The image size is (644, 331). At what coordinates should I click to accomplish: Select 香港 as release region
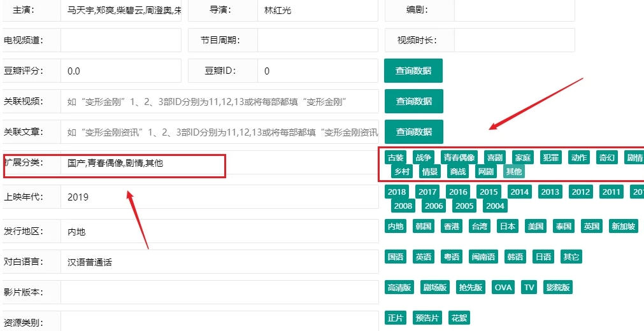click(452, 227)
